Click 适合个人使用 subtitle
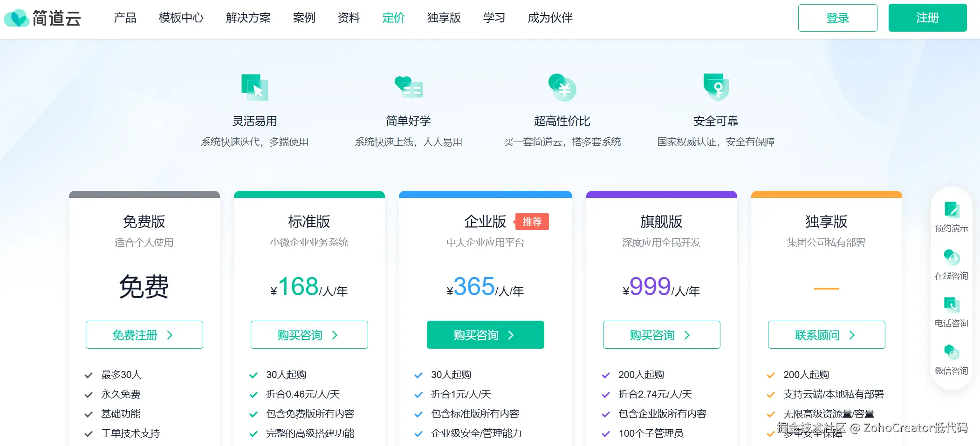980x446 pixels. point(144,243)
